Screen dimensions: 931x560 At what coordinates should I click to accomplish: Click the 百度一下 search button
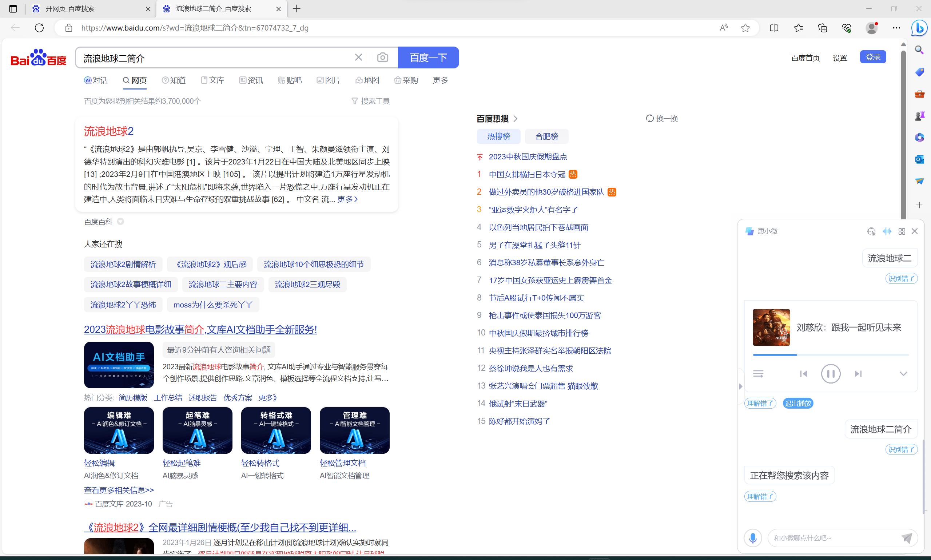click(x=429, y=57)
